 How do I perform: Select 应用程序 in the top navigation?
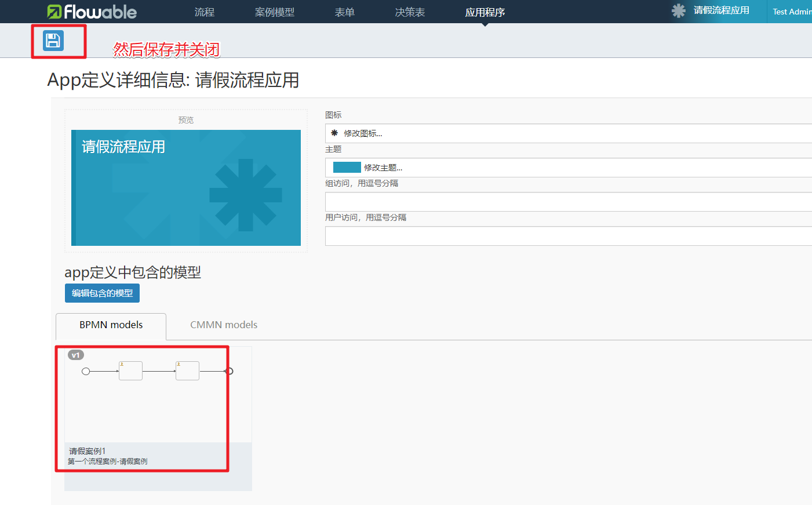[x=485, y=12]
